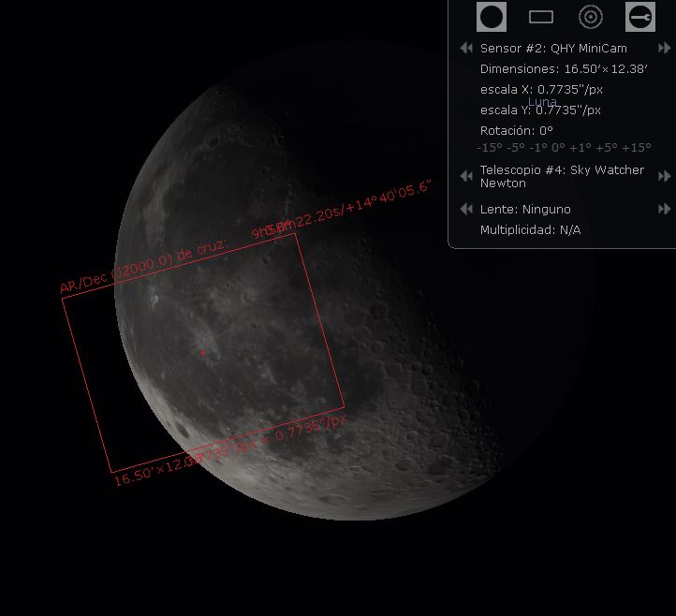Select the Moon via its Luna label
Viewport: 676px width, 616px height.
[542, 101]
